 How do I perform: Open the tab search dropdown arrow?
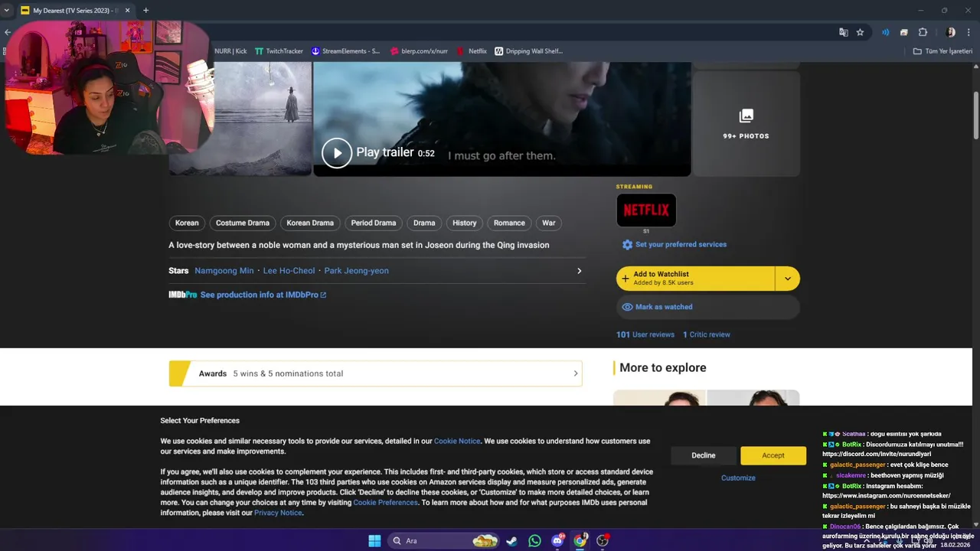click(x=7, y=11)
